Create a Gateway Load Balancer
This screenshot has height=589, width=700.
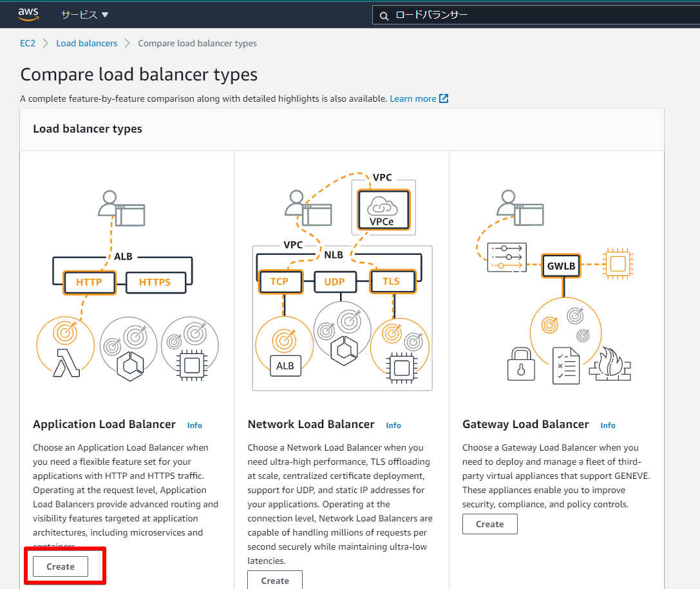coord(489,524)
